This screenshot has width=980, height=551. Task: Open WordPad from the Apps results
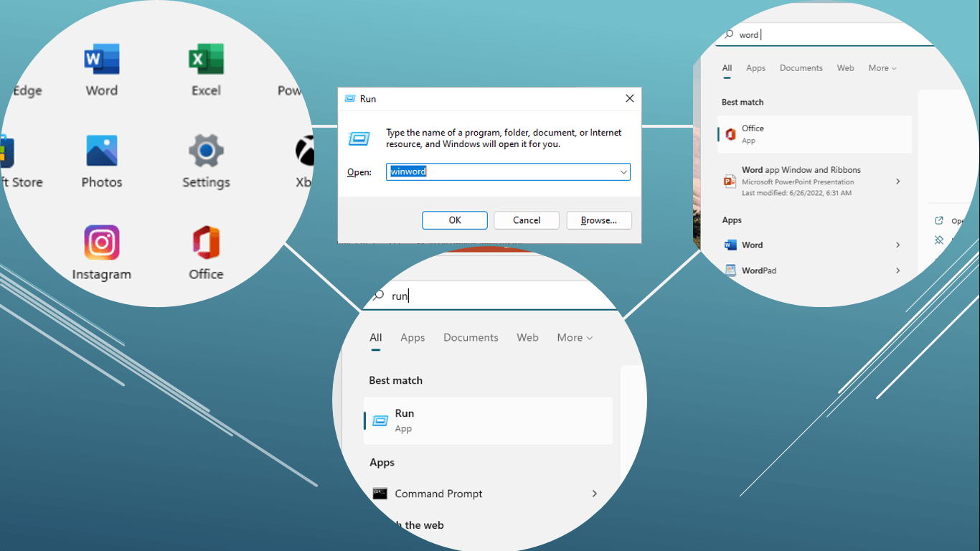pyautogui.click(x=759, y=270)
